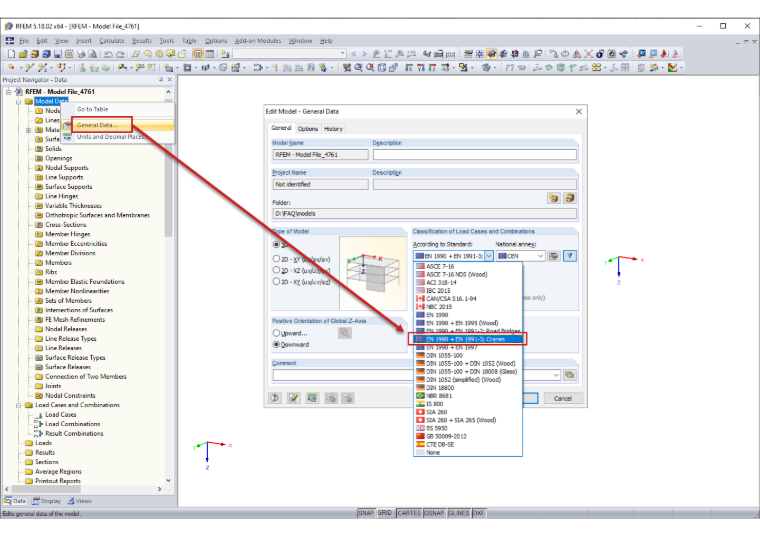Click the new node tool icon in second toolbar
Viewport: 760px width, 536px height.
[11, 67]
